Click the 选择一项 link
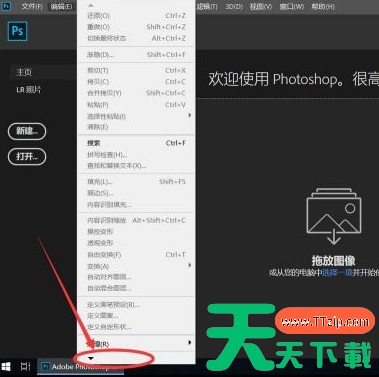Viewport: 379px width, 377px height. (x=337, y=272)
